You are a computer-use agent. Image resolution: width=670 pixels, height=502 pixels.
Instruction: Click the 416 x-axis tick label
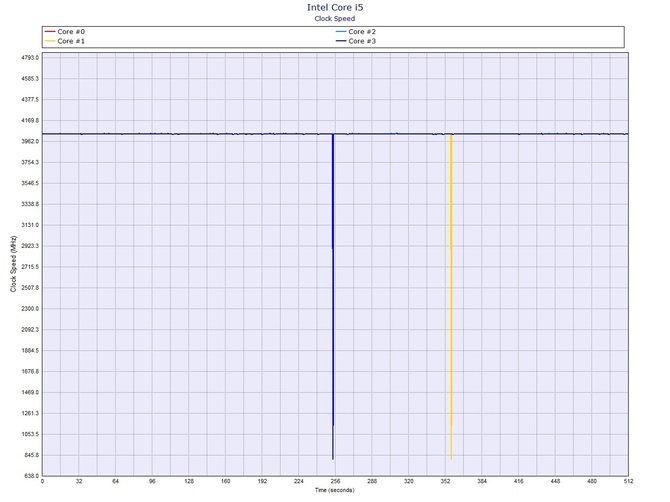518,481
